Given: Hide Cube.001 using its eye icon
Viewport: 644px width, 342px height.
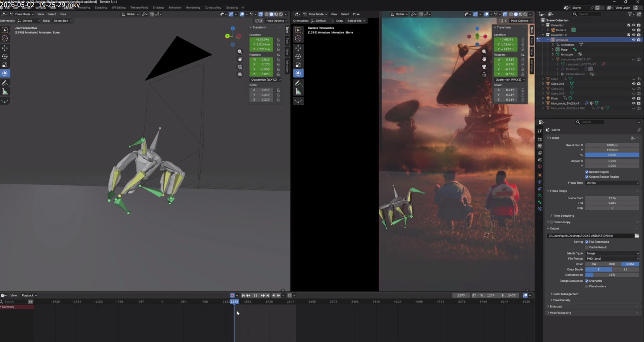Looking at the screenshot, I should [634, 84].
